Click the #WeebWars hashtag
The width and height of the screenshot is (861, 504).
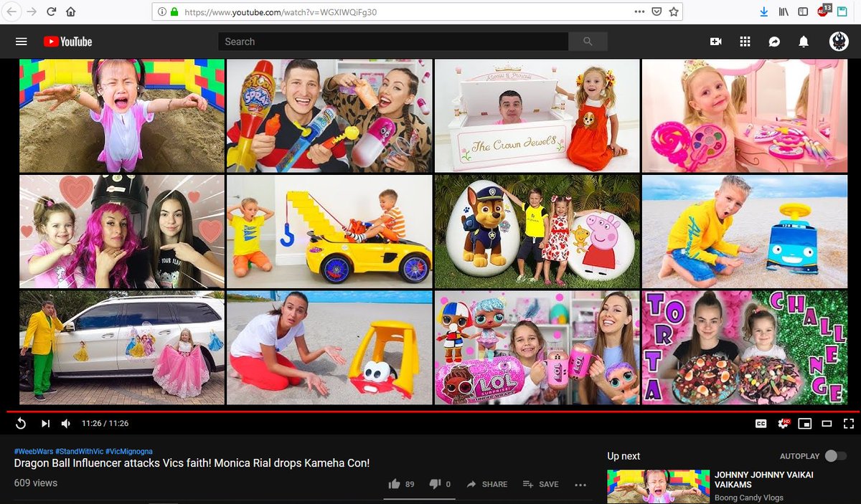point(33,451)
